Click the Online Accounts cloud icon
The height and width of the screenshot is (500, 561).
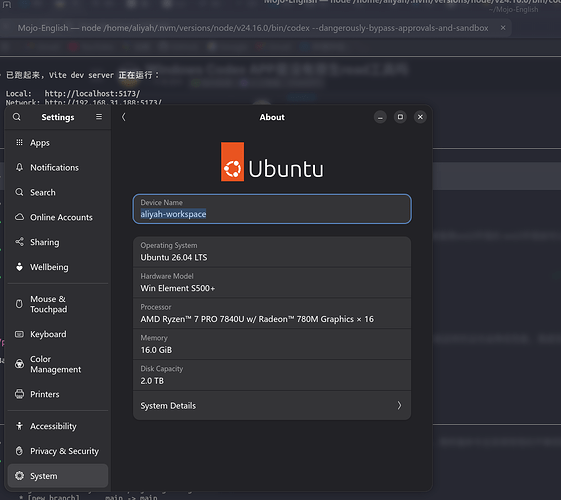19,217
